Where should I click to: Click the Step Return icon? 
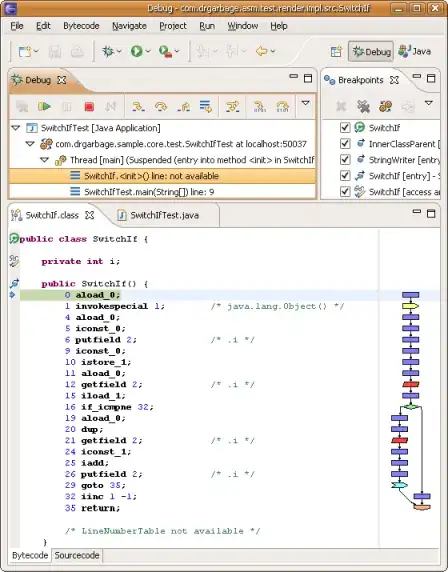[x=183, y=107]
